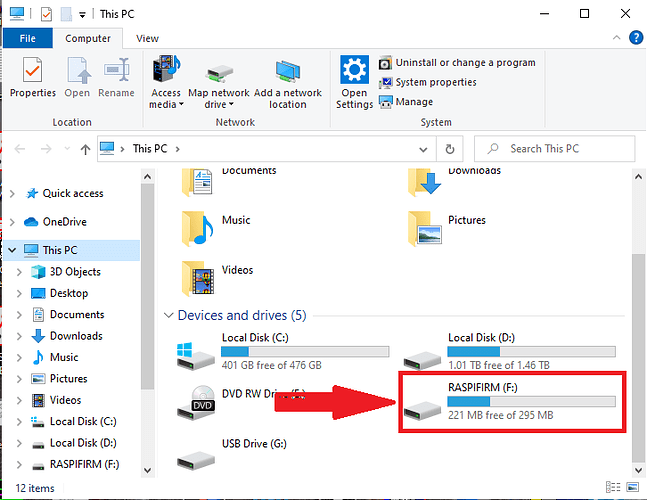Collapse the ribbon with caret icon
This screenshot has height=500, width=647.
point(616,38)
